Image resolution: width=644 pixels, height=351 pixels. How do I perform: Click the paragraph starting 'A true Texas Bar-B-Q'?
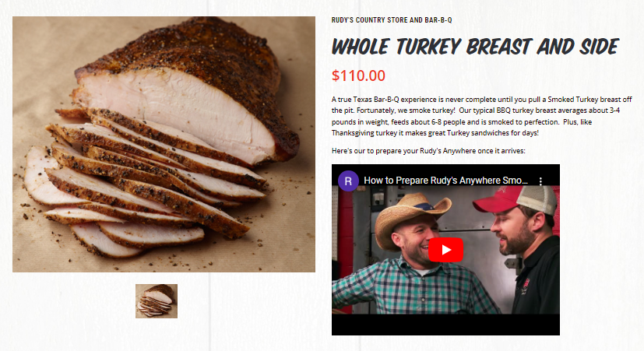482,116
